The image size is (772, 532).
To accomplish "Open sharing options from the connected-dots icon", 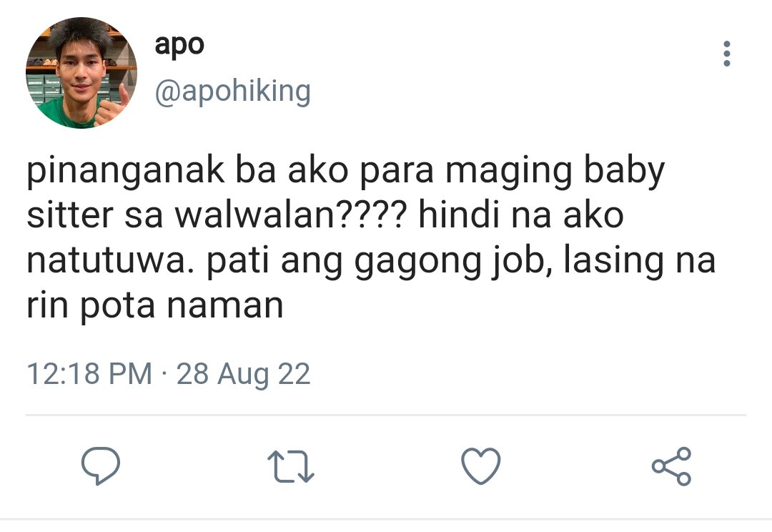I will click(x=671, y=466).
